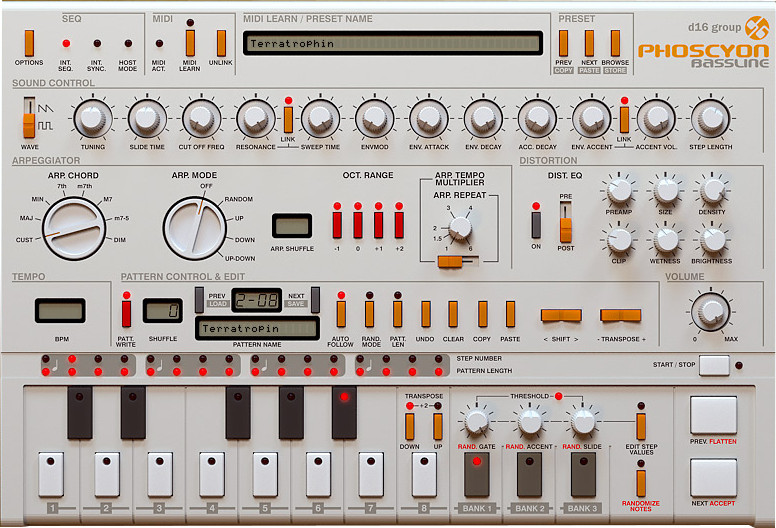This screenshot has height=528, width=776.
Task: Click the BPM tempo display
Action: tap(60, 310)
